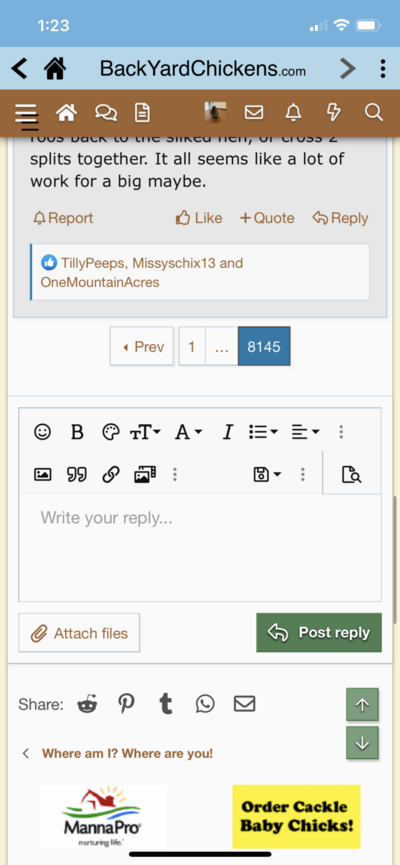Open the hamburger navigation menu
400x865 pixels.
[x=26, y=114]
